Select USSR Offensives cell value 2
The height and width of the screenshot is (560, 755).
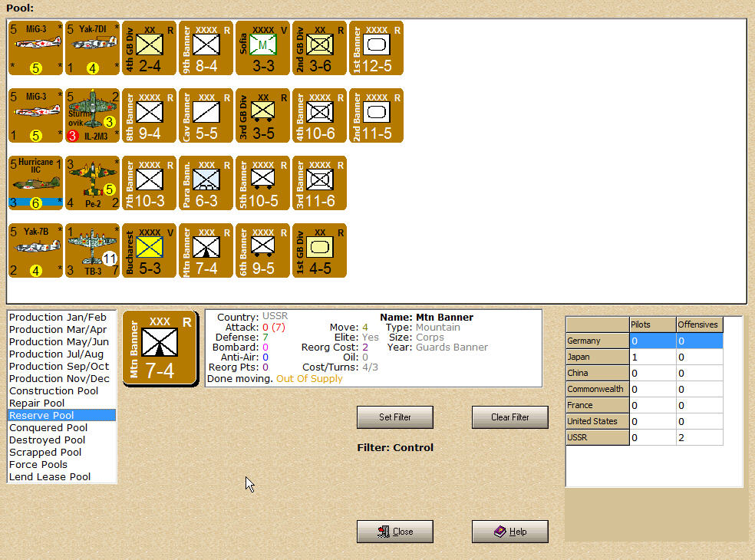[x=699, y=438]
